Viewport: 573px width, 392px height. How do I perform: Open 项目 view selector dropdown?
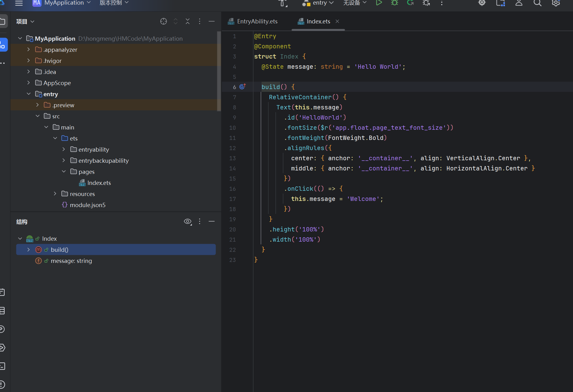(25, 21)
